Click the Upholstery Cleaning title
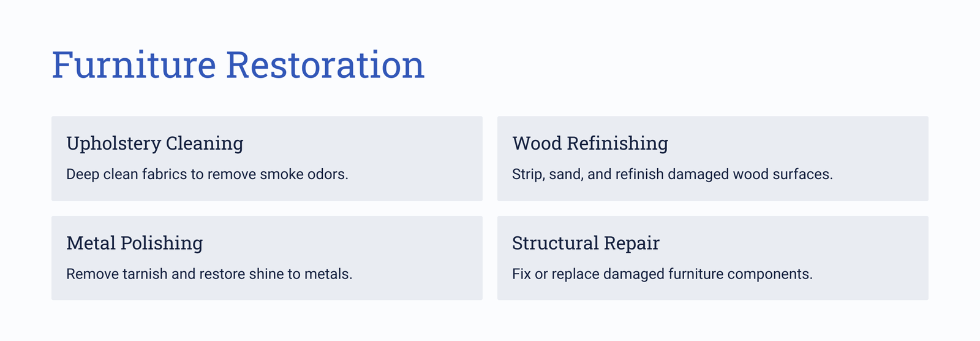 [x=154, y=144]
